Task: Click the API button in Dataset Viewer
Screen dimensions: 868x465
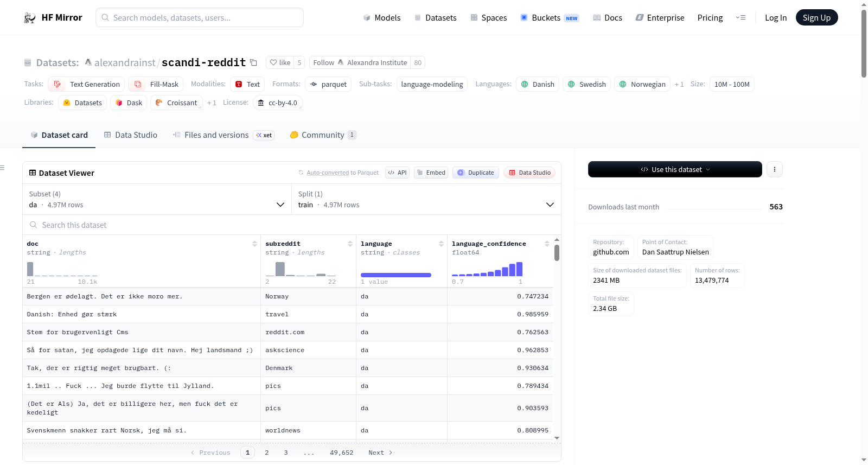Action: [x=397, y=173]
